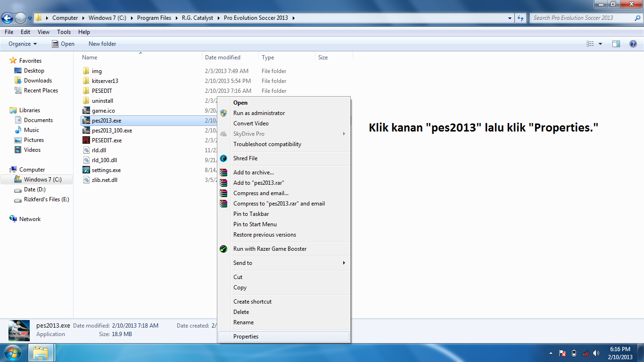Screen dimensions: 644x362
Task: Select the rld.dll file icon
Action: (86, 150)
